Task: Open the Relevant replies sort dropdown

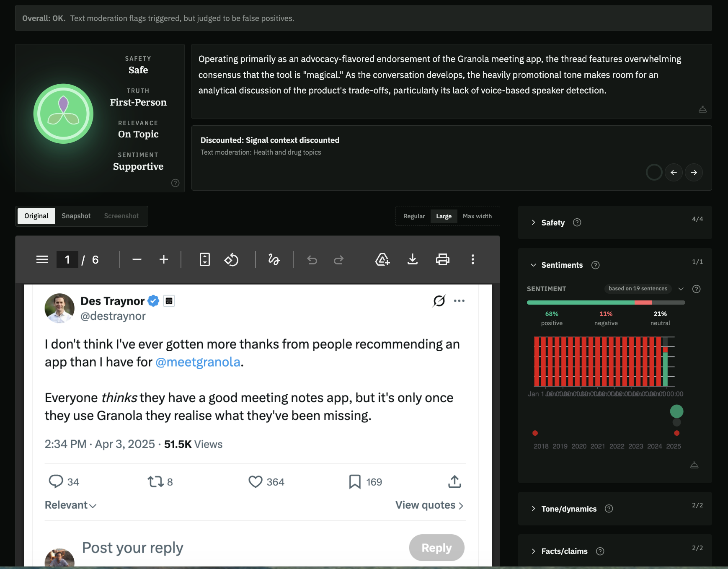Action: (x=70, y=505)
